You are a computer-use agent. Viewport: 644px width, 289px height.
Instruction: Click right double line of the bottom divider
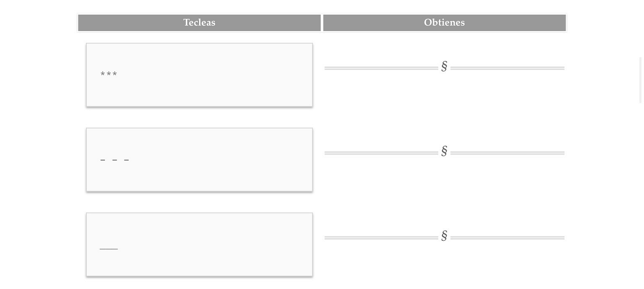(x=508, y=238)
